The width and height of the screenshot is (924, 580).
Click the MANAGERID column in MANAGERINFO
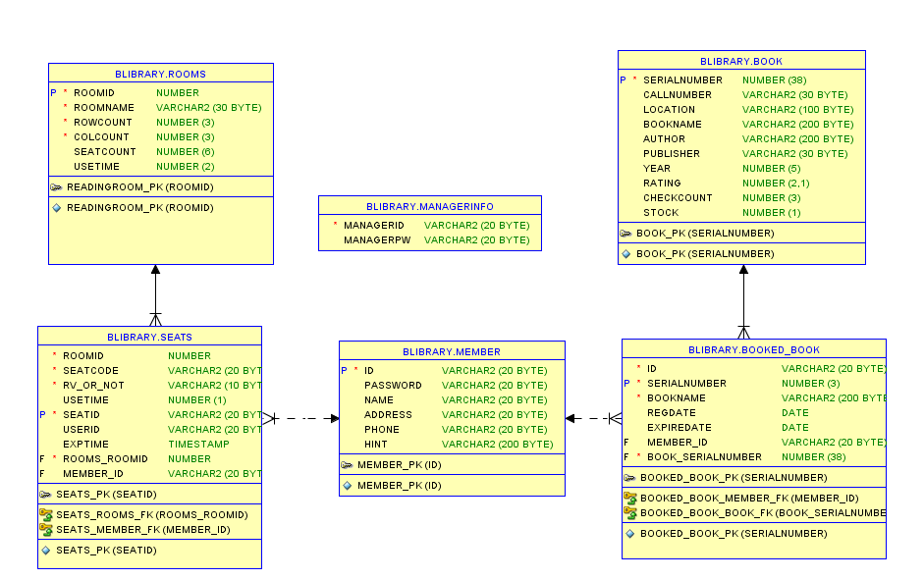373,226
